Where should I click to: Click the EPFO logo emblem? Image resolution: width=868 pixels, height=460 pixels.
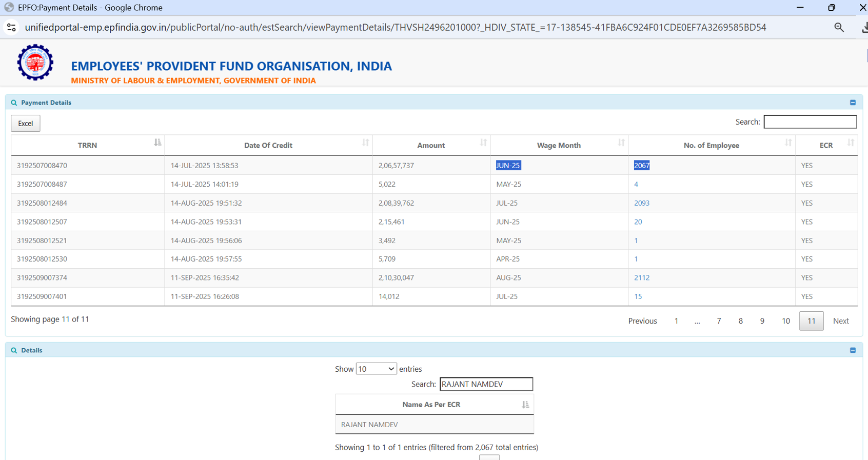click(x=35, y=63)
